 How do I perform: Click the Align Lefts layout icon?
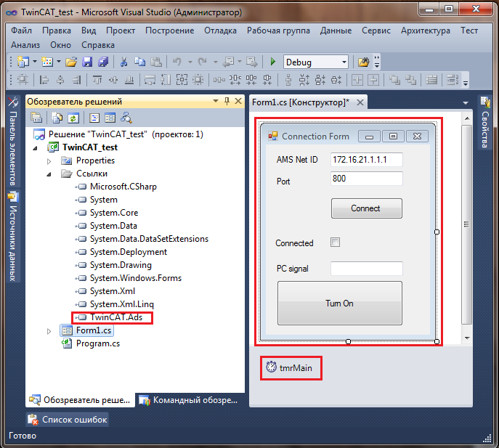44,80
